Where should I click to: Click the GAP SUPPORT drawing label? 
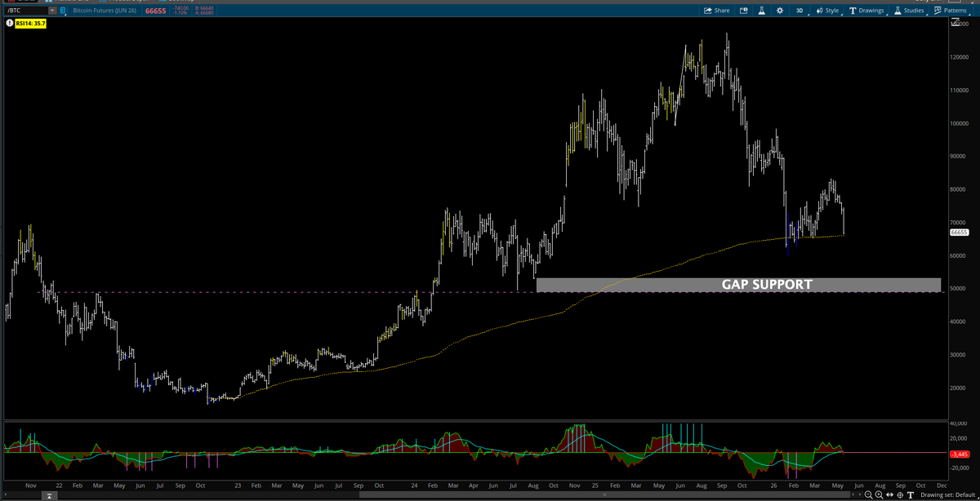[767, 285]
